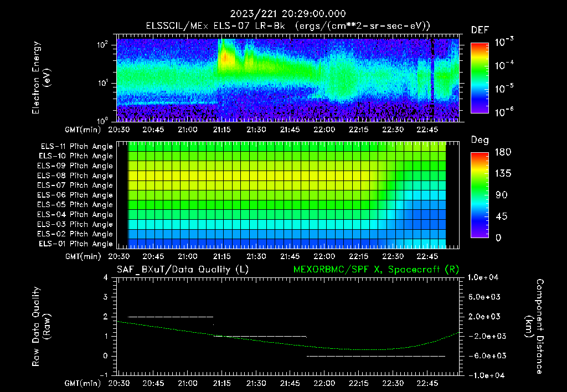
Task: Click the ELS-03 Pitch Angle row label
Action: tap(75, 224)
